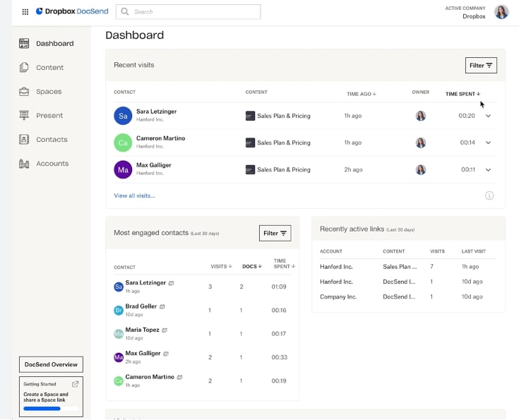Open Maria Topez contact name
This screenshot has width=519, height=420.
click(x=143, y=330)
